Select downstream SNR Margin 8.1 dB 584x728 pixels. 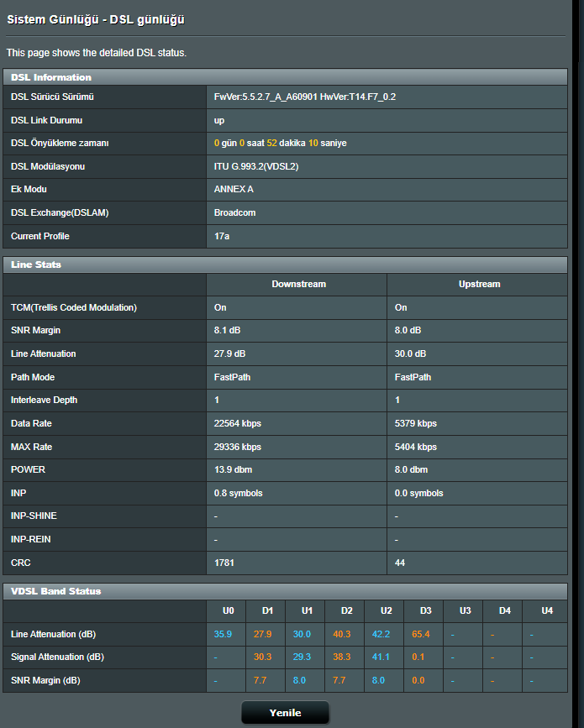[227, 330]
